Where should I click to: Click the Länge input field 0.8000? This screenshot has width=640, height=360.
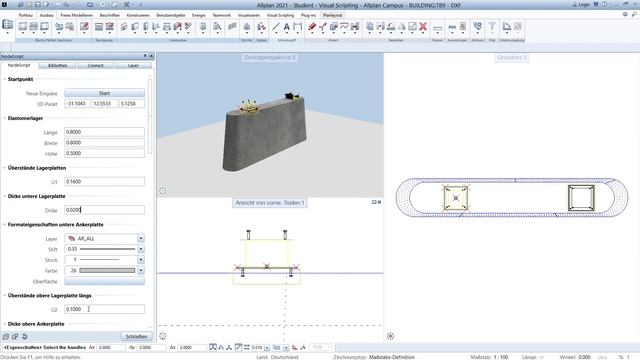[x=104, y=132]
